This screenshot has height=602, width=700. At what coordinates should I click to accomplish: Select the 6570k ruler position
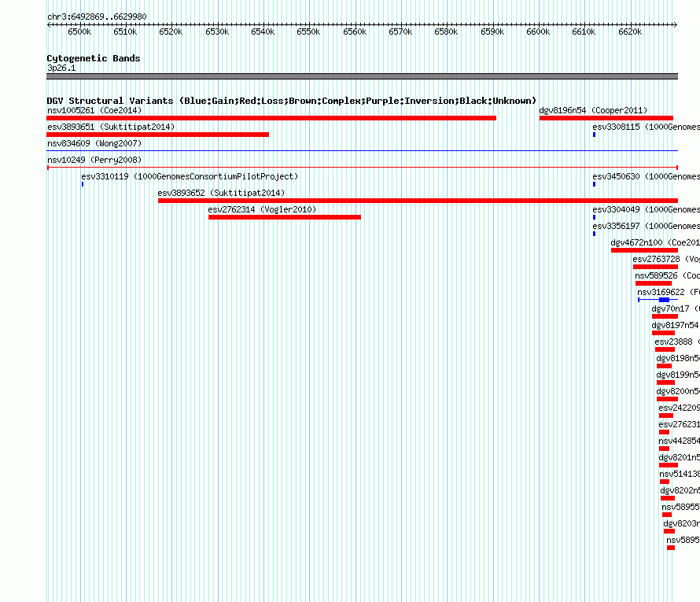point(400,31)
